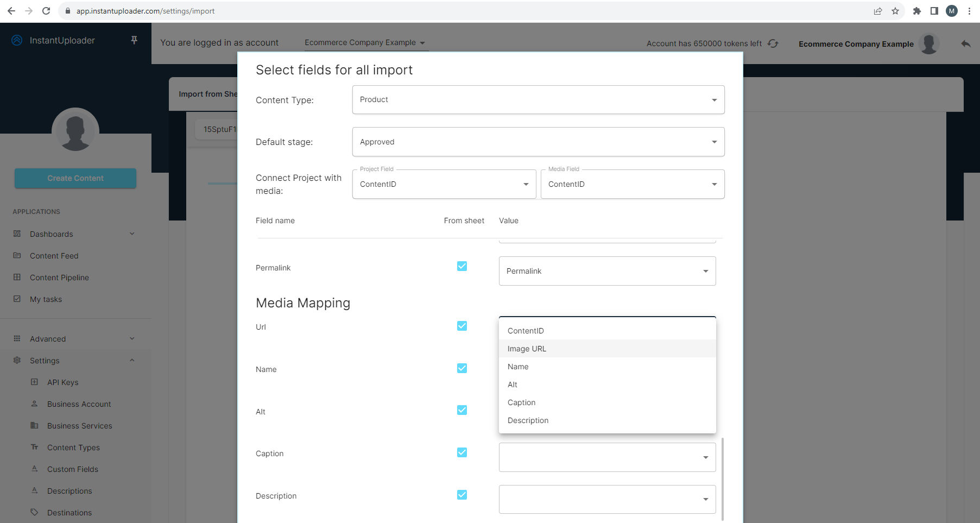Open the Default stage dropdown
The height and width of the screenshot is (523, 980).
tap(538, 142)
